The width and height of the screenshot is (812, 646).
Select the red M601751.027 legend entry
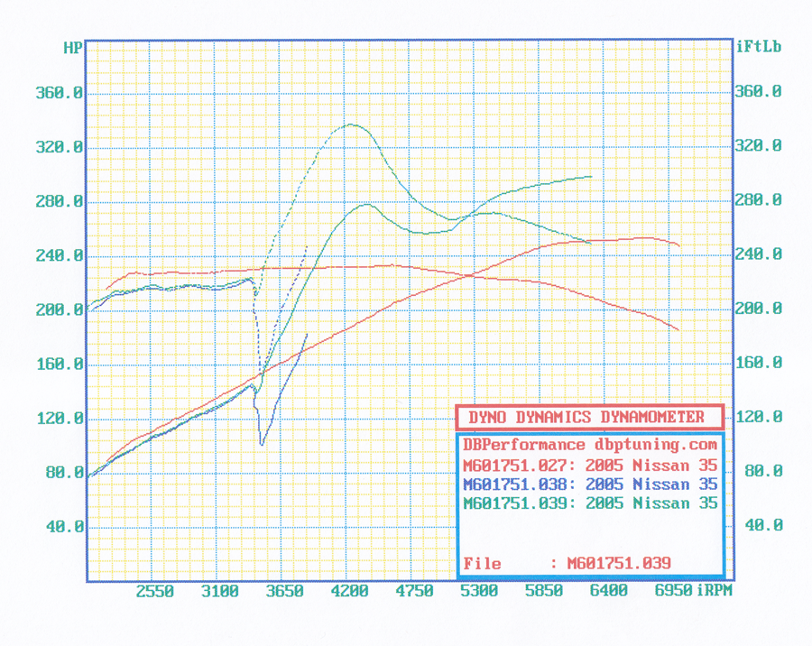(x=590, y=466)
